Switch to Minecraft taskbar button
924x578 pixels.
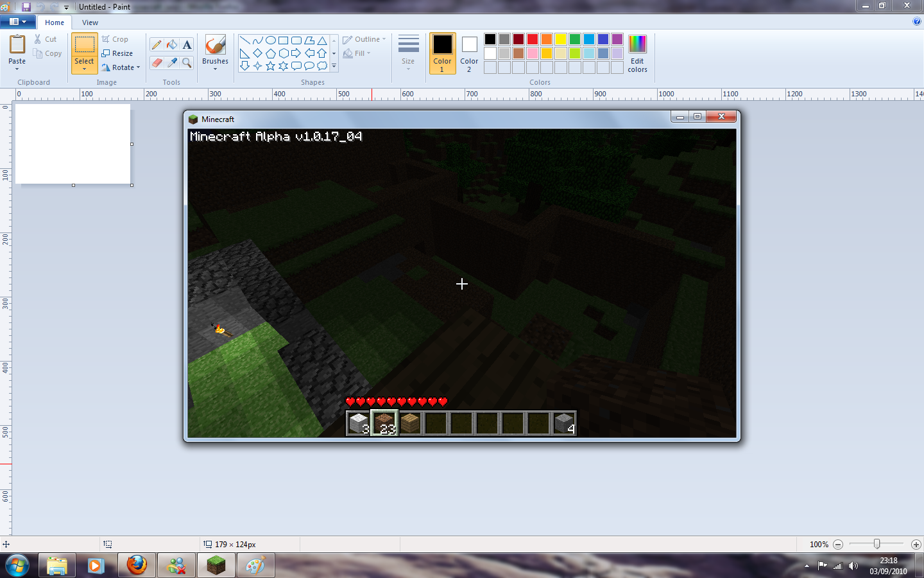216,566
